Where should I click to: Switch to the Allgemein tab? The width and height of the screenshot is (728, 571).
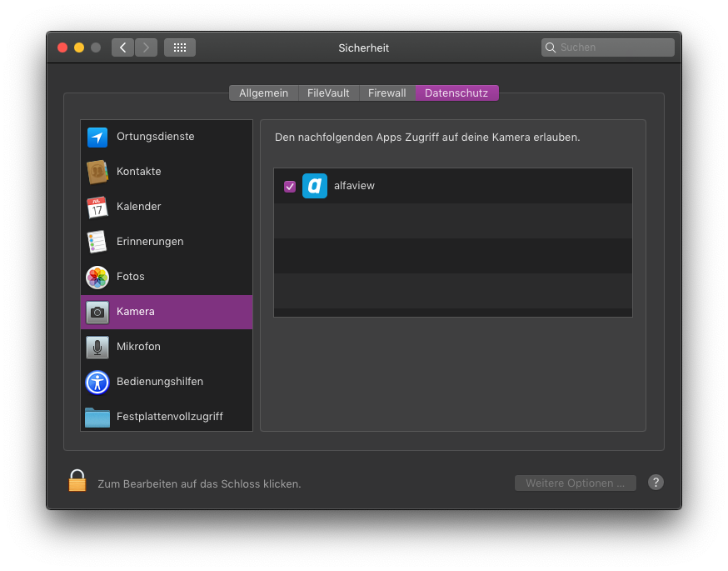(263, 93)
